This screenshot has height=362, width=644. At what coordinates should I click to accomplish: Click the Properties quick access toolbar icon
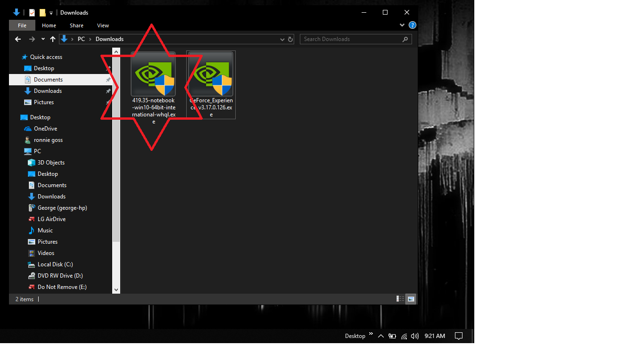(32, 13)
